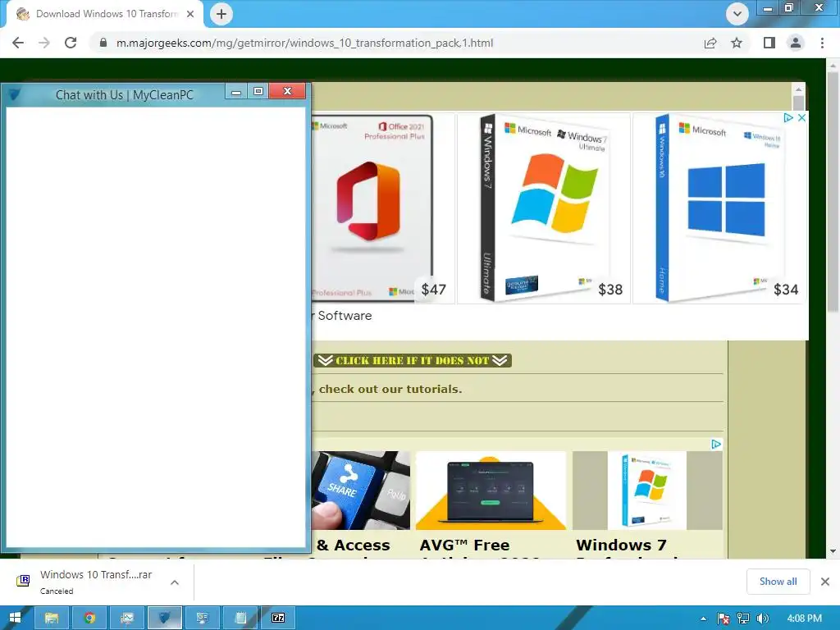840x630 pixels.
Task: Open the MyCleanPC shield taskbar item
Action: point(164,618)
